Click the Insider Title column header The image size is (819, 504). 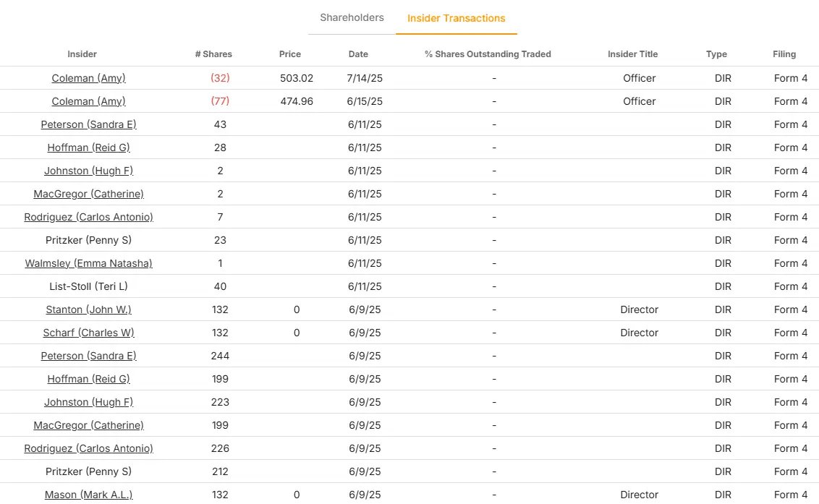pyautogui.click(x=632, y=54)
